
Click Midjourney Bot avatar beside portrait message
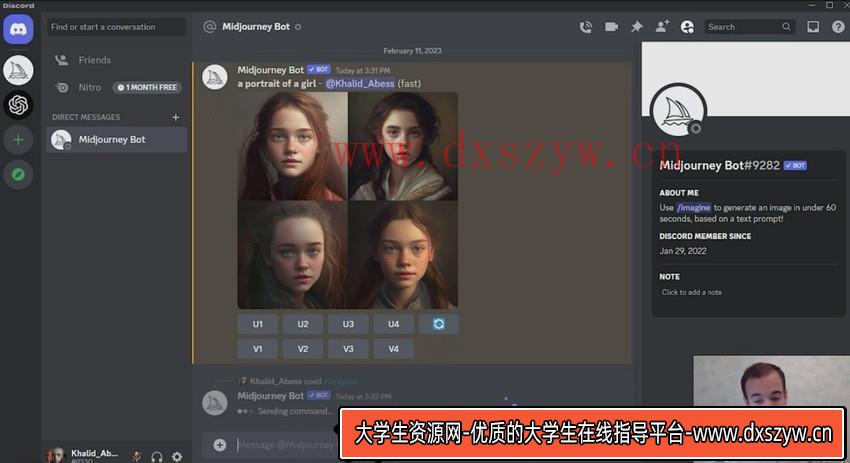[215, 77]
